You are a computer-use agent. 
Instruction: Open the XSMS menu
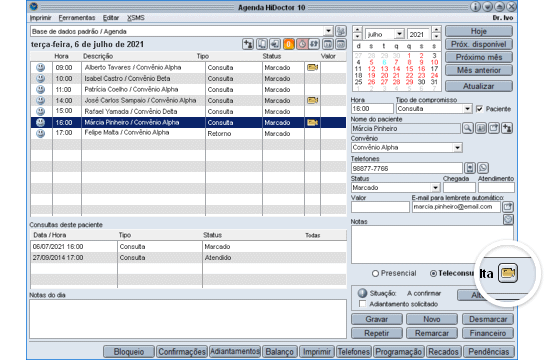136,18
